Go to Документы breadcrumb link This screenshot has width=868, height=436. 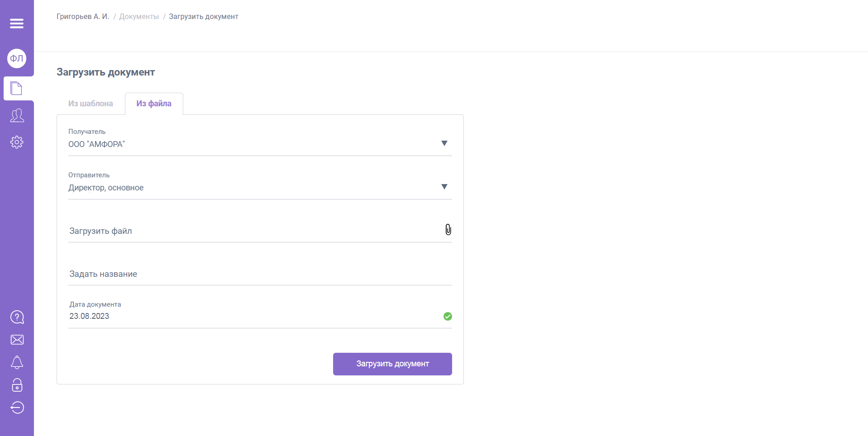[x=139, y=17]
